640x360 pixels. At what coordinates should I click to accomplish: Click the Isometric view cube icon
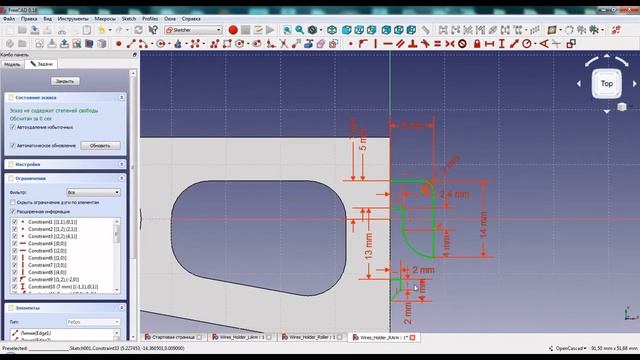click(332, 30)
